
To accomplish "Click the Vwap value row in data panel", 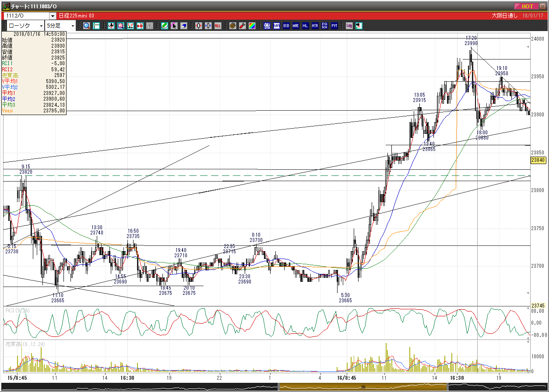I will (x=34, y=111).
